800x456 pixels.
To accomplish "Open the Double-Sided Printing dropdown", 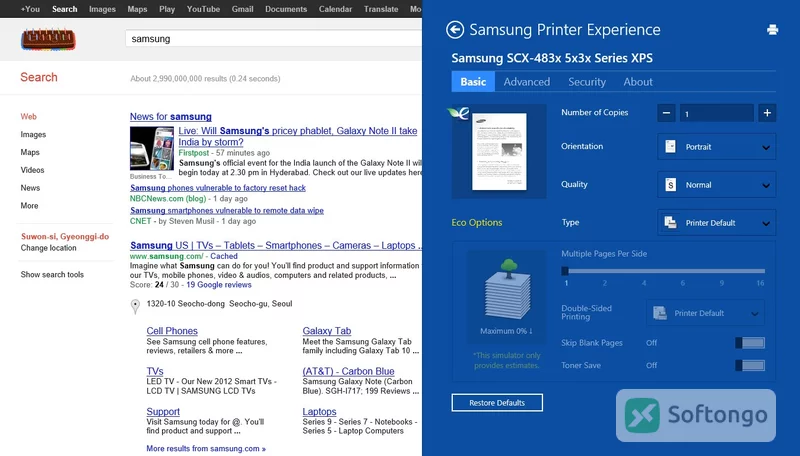I will [706, 313].
